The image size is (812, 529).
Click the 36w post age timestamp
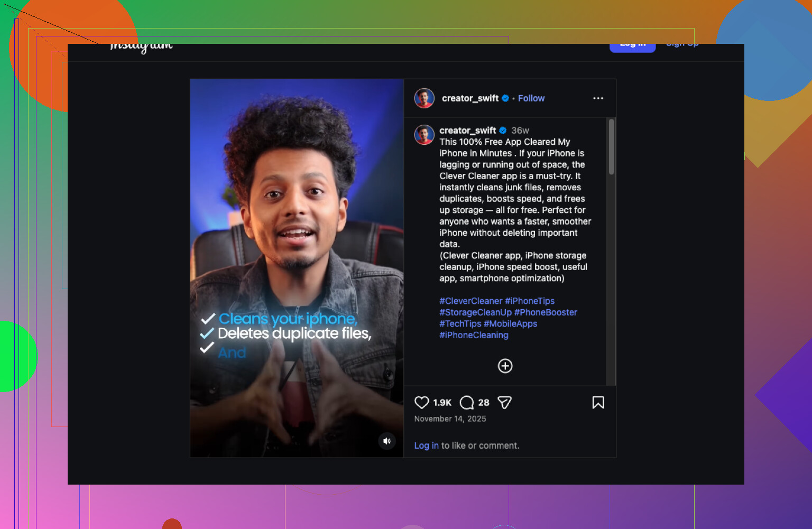[520, 131]
